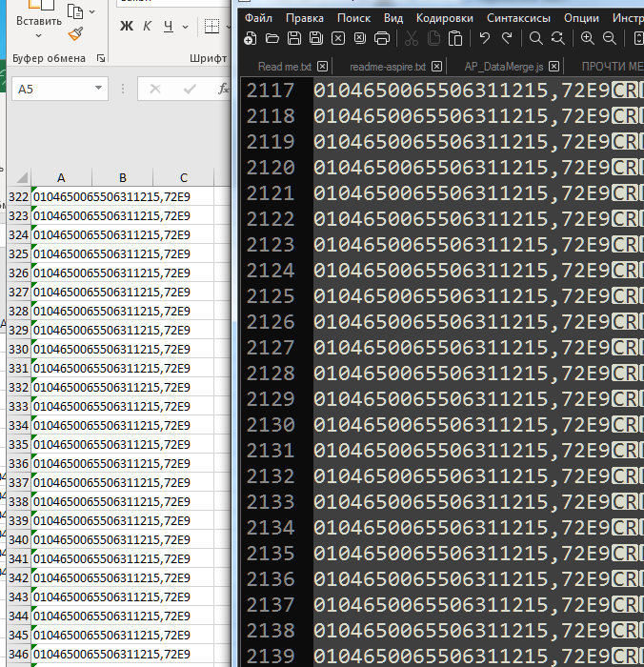Paste from clipboard in the text editor toolbar
The width and height of the screenshot is (644, 667).
(455, 39)
